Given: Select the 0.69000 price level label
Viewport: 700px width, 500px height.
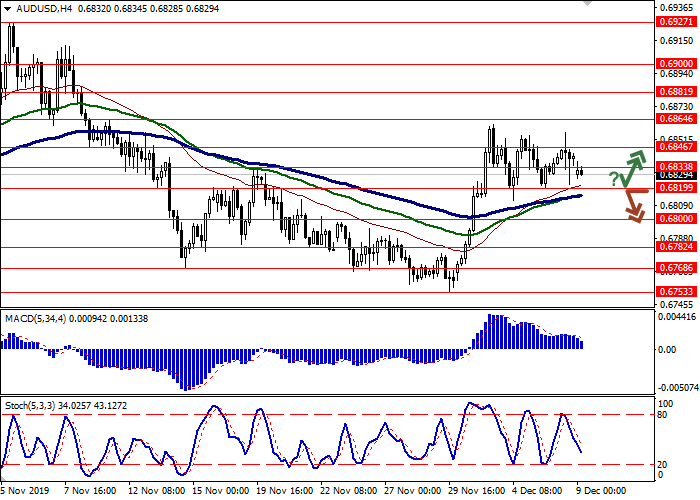Looking at the screenshot, I should (x=675, y=62).
